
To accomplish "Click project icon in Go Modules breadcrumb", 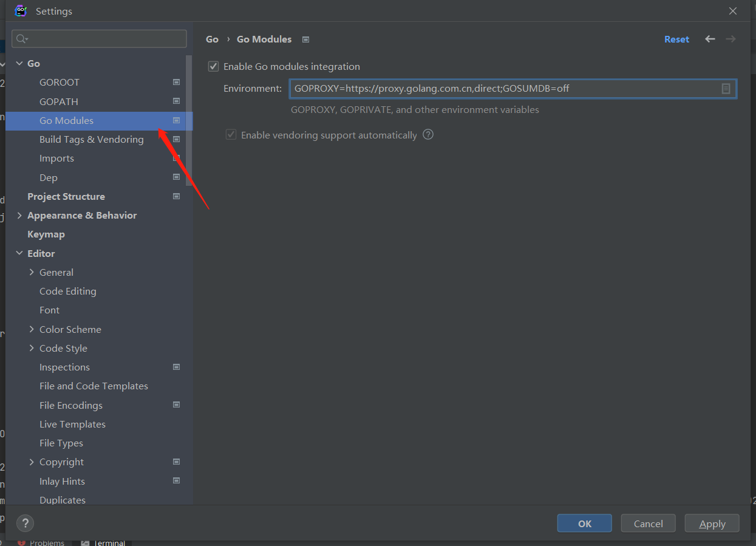I will tap(306, 39).
